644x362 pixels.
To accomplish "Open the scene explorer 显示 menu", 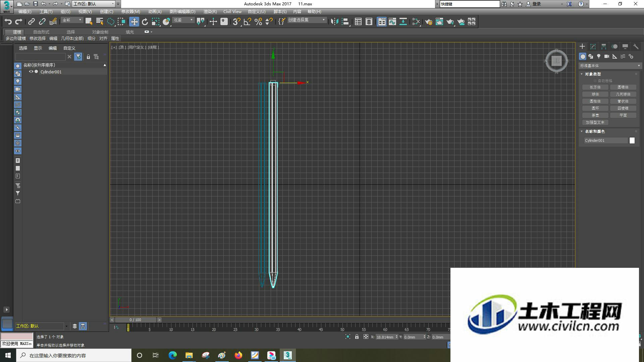I will (38, 48).
